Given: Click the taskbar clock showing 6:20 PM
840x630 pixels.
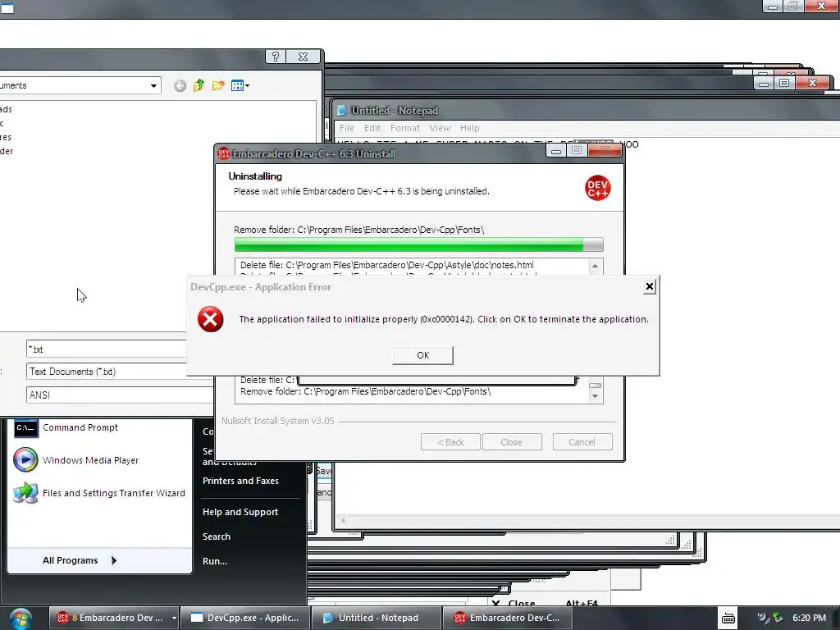Looking at the screenshot, I should 809,618.
